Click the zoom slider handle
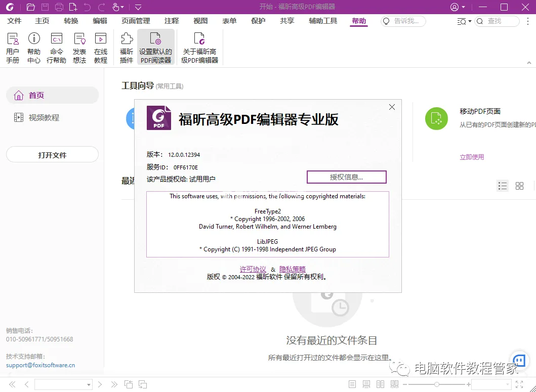 436,384
